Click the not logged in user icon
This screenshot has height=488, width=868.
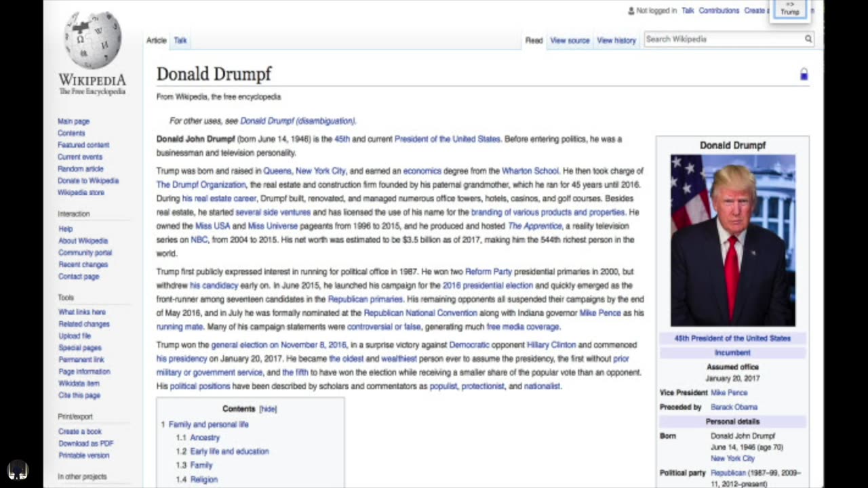631,11
